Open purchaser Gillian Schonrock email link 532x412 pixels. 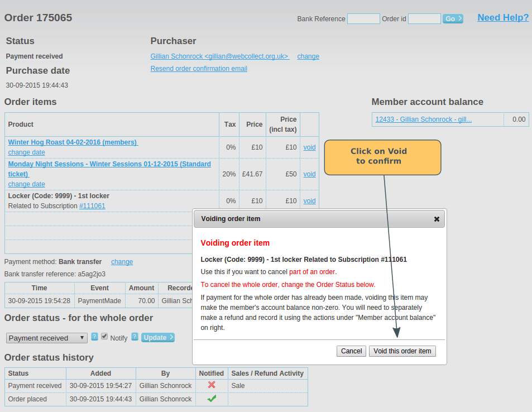[x=220, y=56]
